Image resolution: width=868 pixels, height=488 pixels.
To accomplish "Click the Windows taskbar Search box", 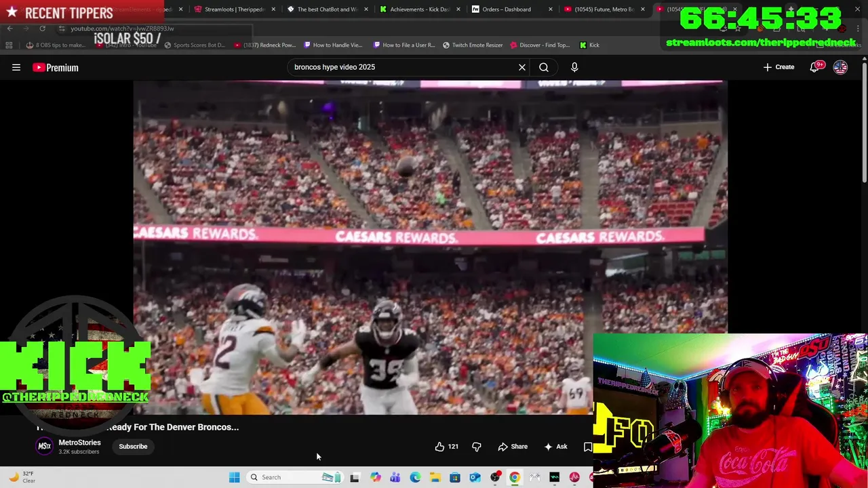I will 294,477.
